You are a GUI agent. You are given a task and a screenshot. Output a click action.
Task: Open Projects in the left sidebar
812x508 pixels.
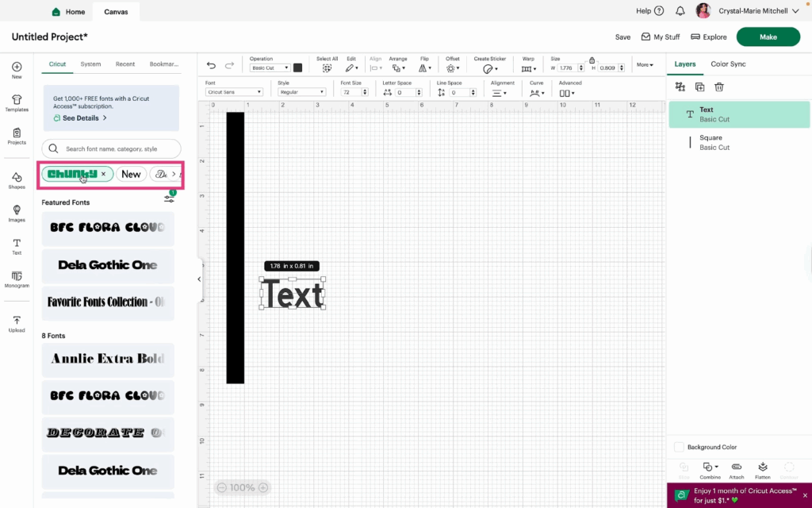[17, 137]
